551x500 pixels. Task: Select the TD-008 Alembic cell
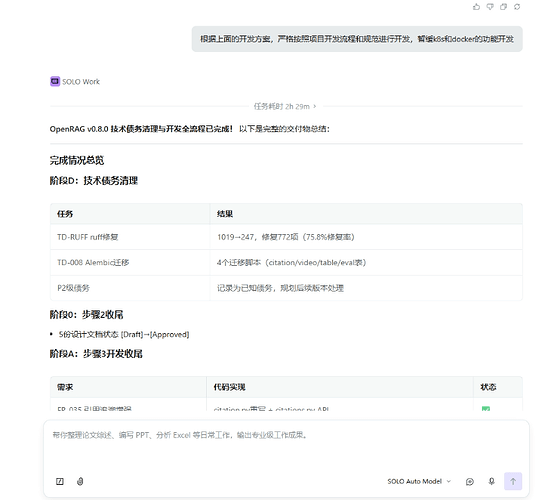tap(130, 262)
